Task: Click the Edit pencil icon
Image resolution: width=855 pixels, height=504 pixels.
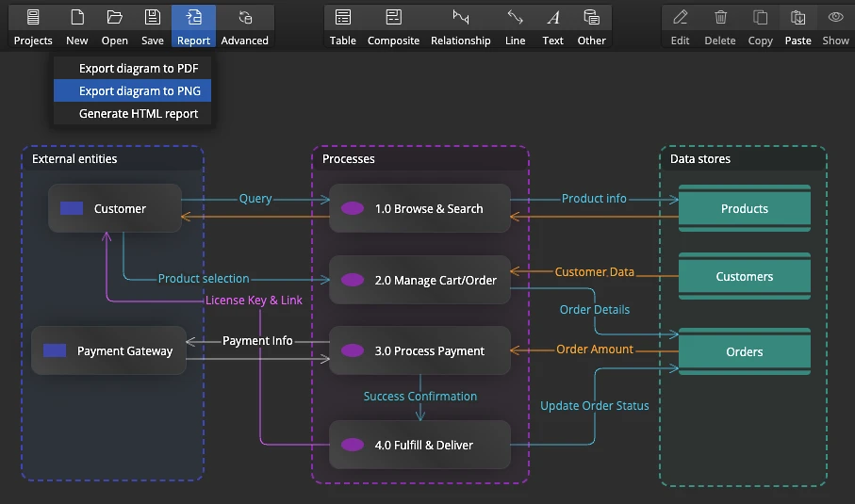Action: (x=680, y=18)
